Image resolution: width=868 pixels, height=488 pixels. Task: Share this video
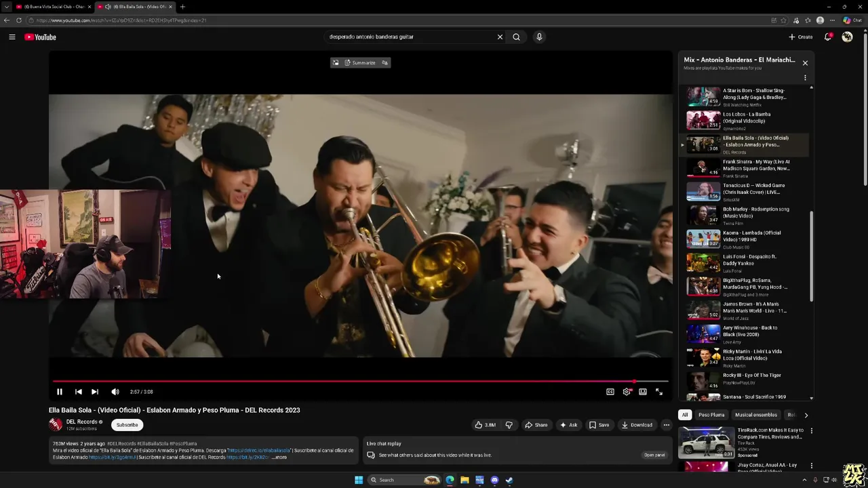tap(536, 425)
